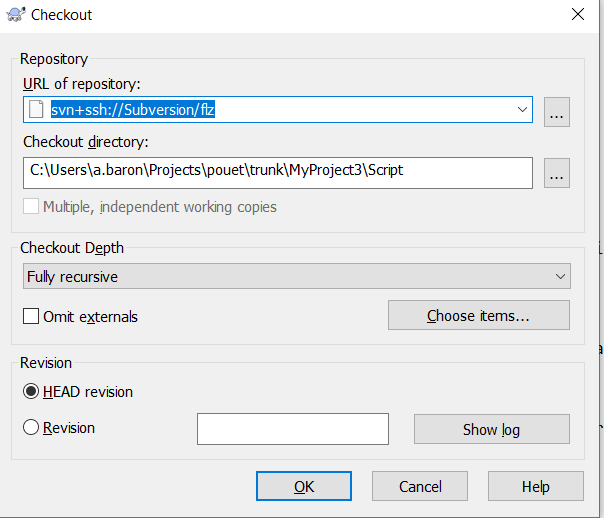Screen dimensions: 604x518
Task: Click the TortoiseSVN turtle icon in title bar
Action: [16, 15]
